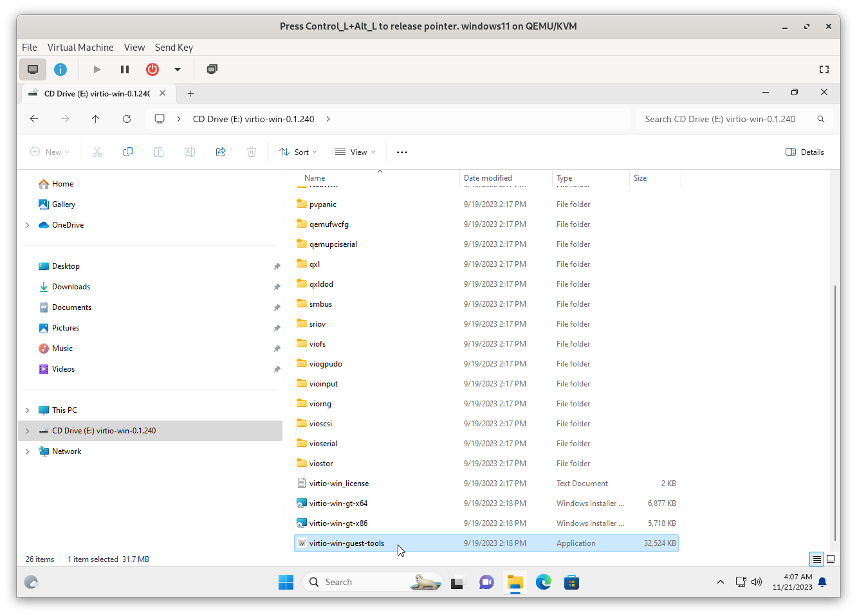This screenshot has width=857, height=616.
Task: Open manage VM snapshots icon
Action: point(212,69)
